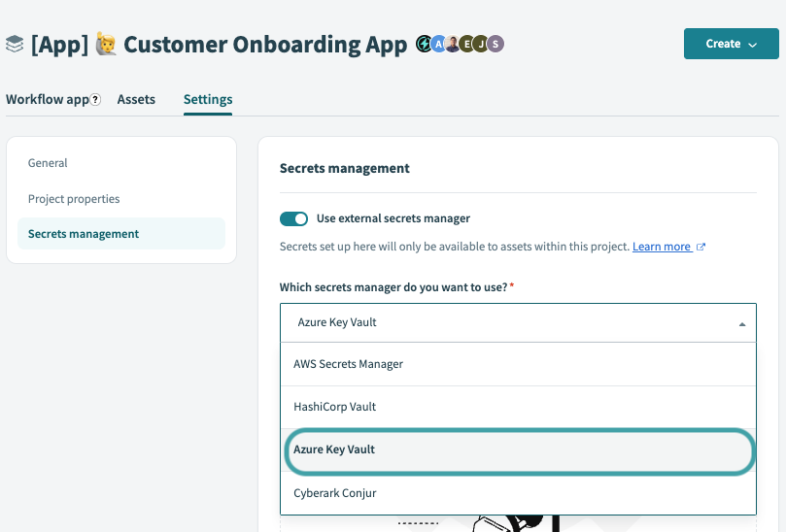Click the person emoji in the app title

pos(106,45)
